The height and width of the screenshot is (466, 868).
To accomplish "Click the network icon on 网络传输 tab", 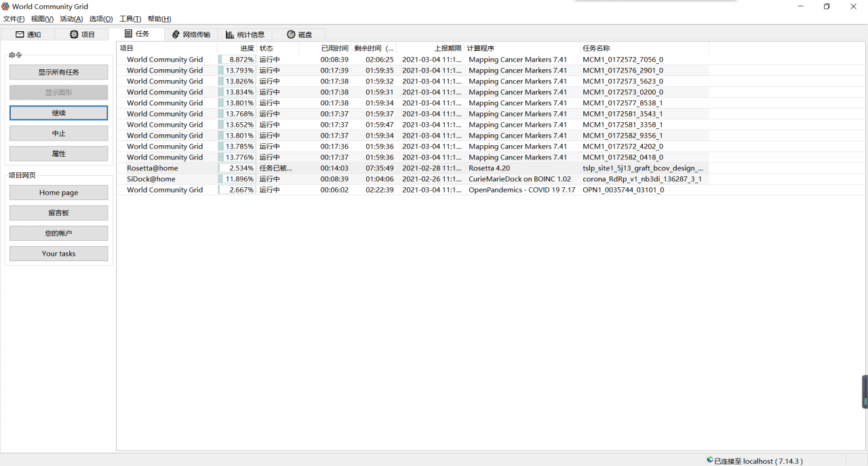I will (x=176, y=35).
